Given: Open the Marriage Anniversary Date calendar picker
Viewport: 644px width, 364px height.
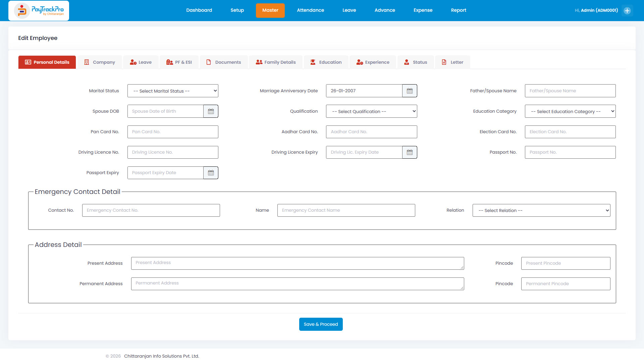Looking at the screenshot, I should tap(410, 91).
